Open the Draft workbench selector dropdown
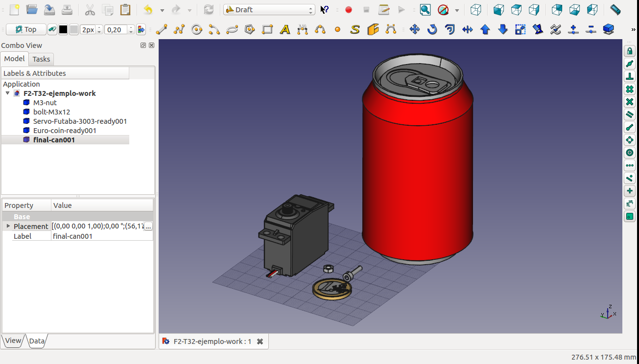Image resolution: width=639 pixels, height=364 pixels. tap(269, 10)
